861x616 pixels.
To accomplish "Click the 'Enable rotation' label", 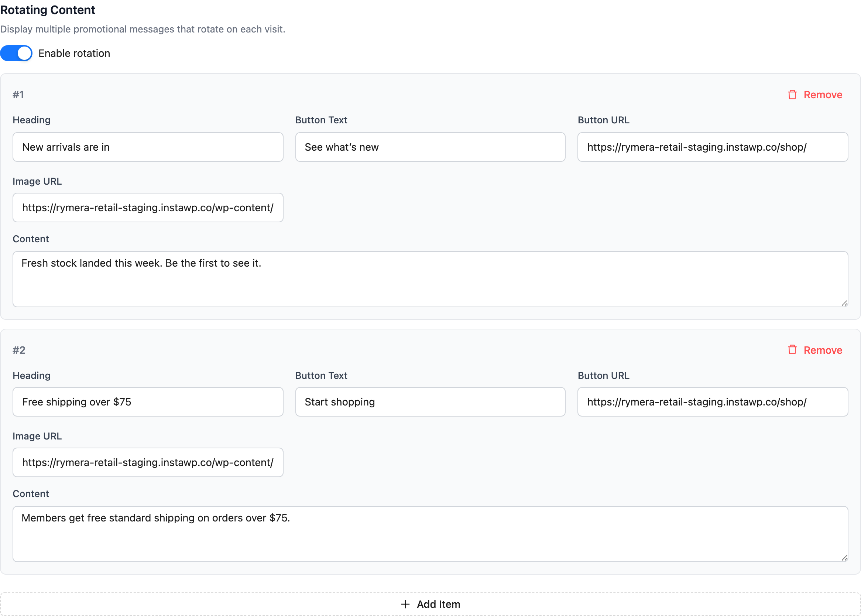I will pyautogui.click(x=74, y=54).
